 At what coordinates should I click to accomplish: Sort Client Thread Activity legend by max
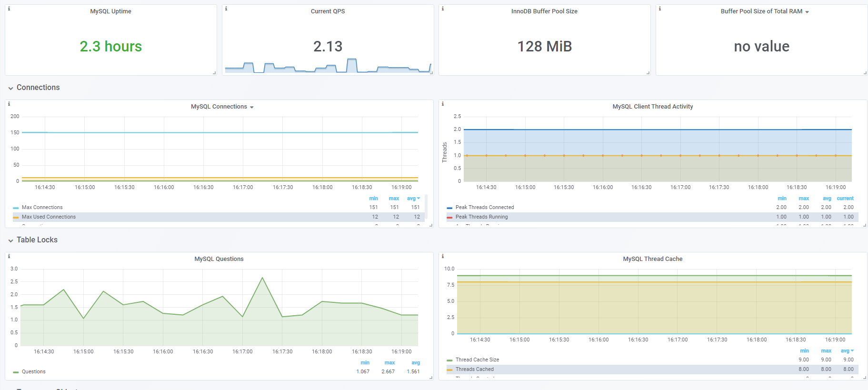click(804, 199)
